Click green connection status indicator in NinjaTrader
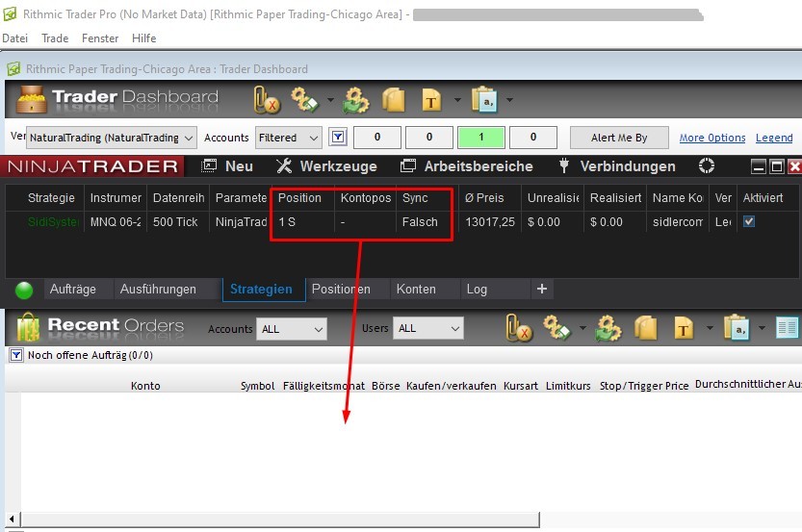This screenshot has height=532, width=802. (x=24, y=291)
